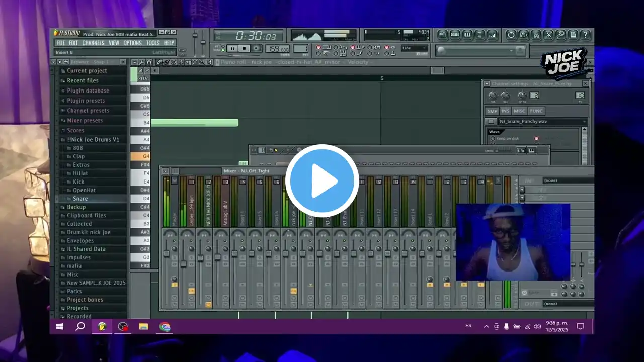This screenshot has width=644, height=362.
Task: Open the mixer window menu arrow
Action: (x=165, y=171)
